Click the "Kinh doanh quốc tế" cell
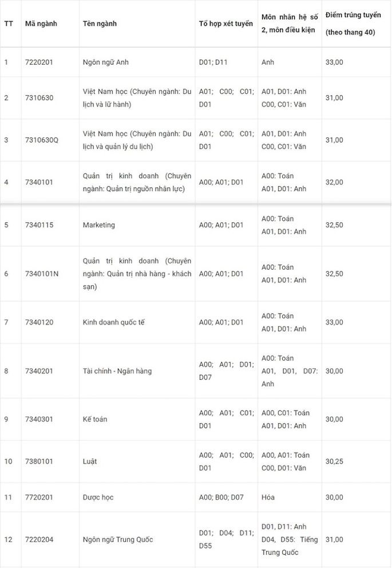The height and width of the screenshot is (568, 392). point(114,322)
